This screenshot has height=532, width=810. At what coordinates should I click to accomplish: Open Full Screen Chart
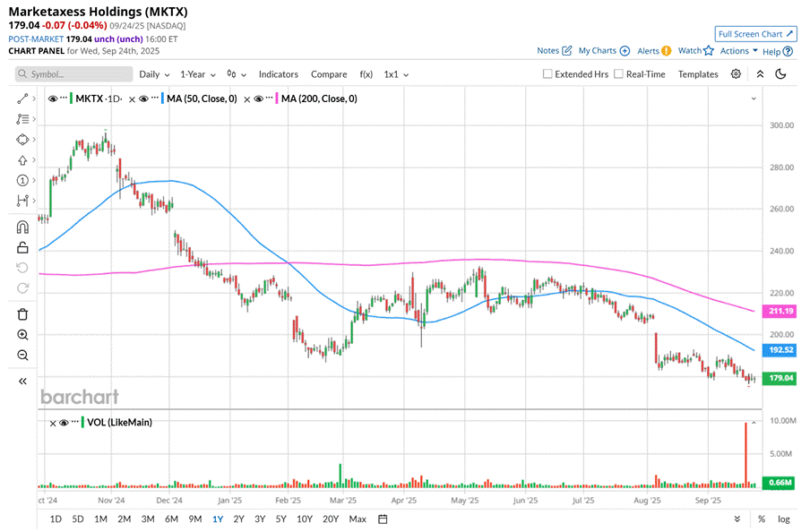[x=755, y=34]
